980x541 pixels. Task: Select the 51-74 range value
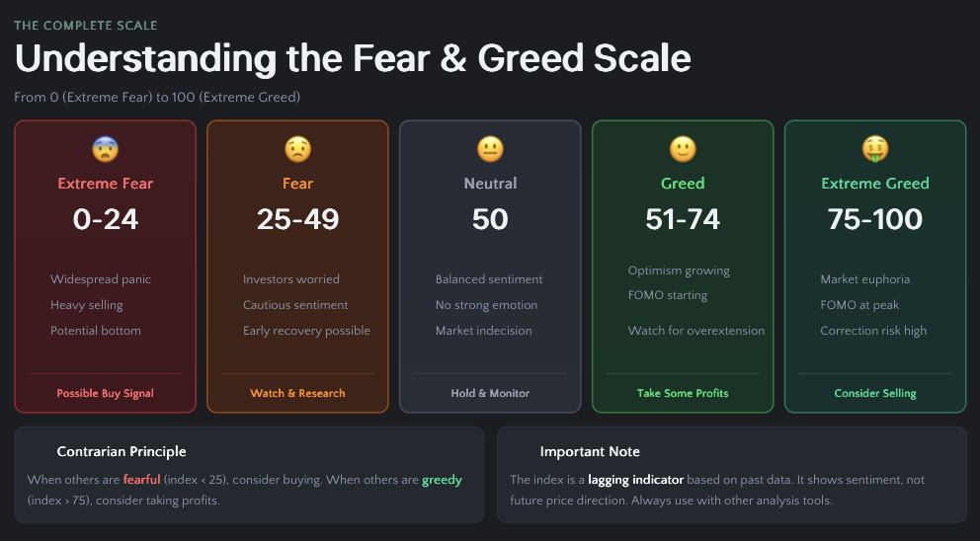(683, 219)
